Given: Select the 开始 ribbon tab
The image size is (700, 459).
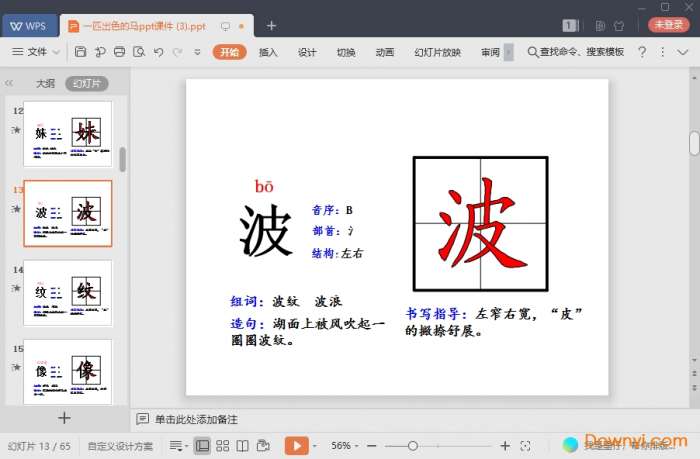Looking at the screenshot, I should pyautogui.click(x=229, y=52).
